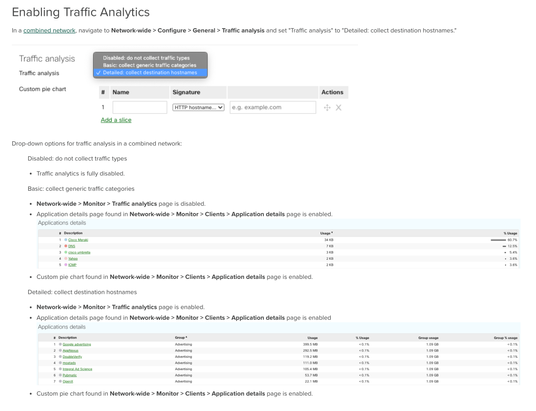Image resolution: width=536 pixels, height=411 pixels.
Task: Click the move/drag handle icon in Actions
Action: [x=327, y=108]
